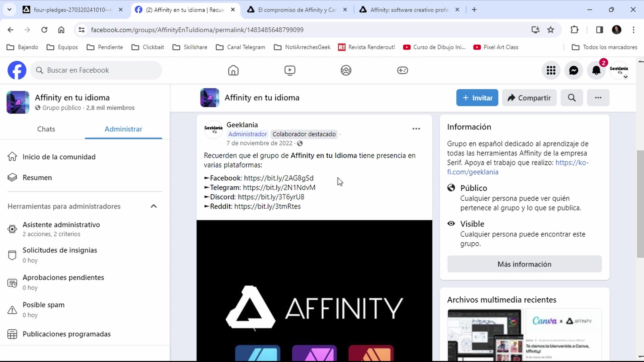The image size is (644, 362).
Task: Open group header more options menu
Action: (598, 98)
